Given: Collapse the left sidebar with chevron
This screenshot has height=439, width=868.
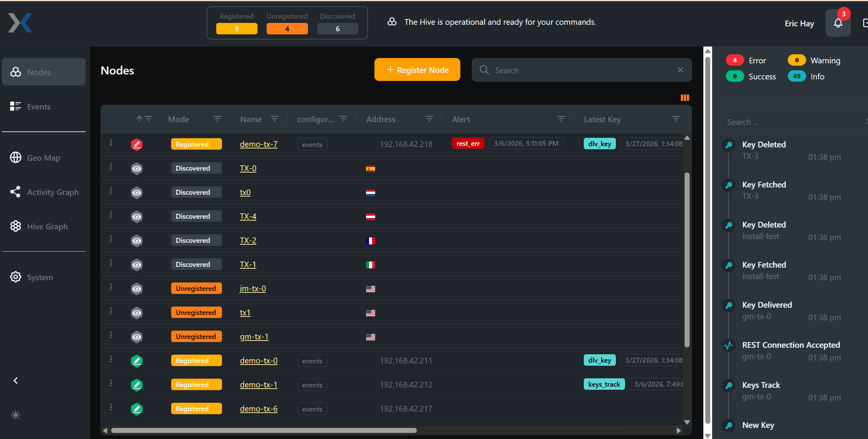Looking at the screenshot, I should 16,381.
